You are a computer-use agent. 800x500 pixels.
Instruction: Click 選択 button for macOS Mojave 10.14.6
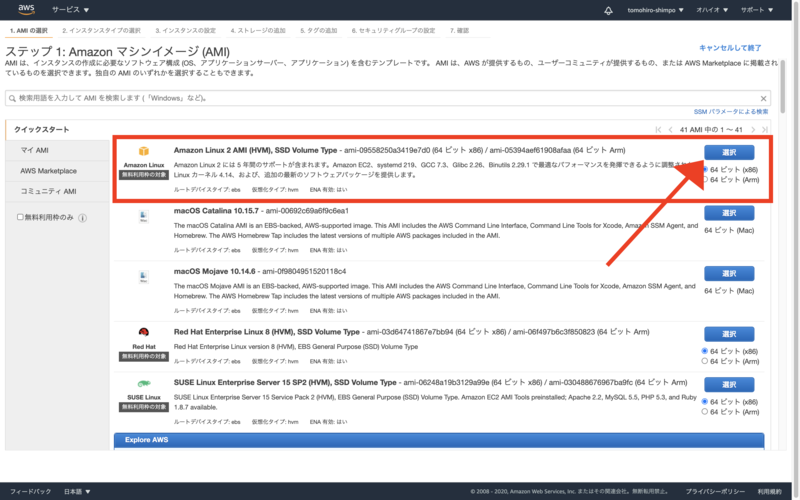click(729, 273)
